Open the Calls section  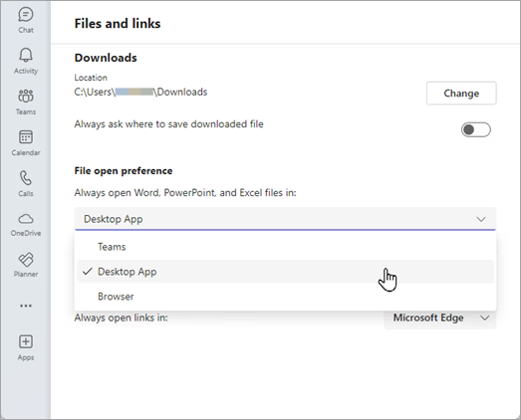[x=26, y=183]
